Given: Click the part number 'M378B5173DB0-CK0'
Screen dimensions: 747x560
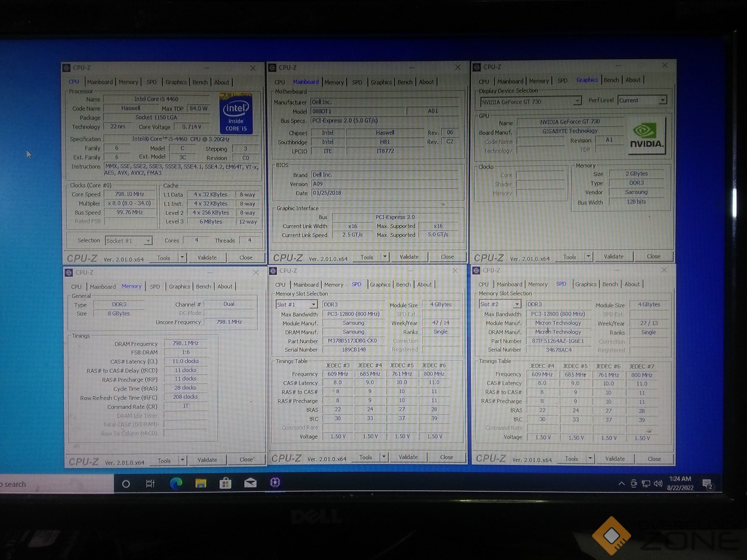Looking at the screenshot, I should (x=353, y=341).
